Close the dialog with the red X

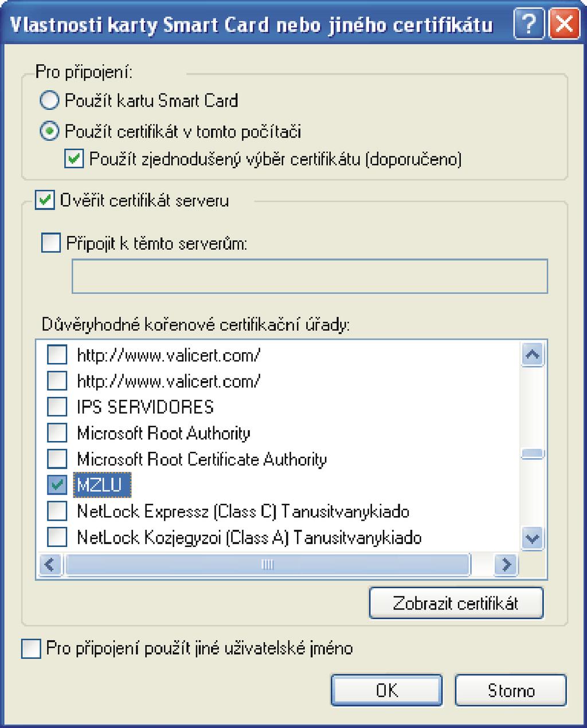tap(563, 26)
